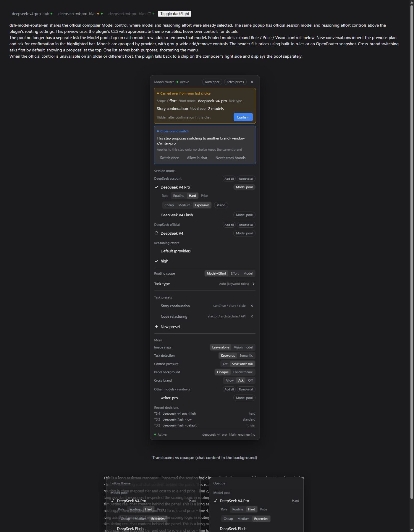Turn Context pressure Off
The width and height of the screenshot is (414, 532).
tap(225, 364)
